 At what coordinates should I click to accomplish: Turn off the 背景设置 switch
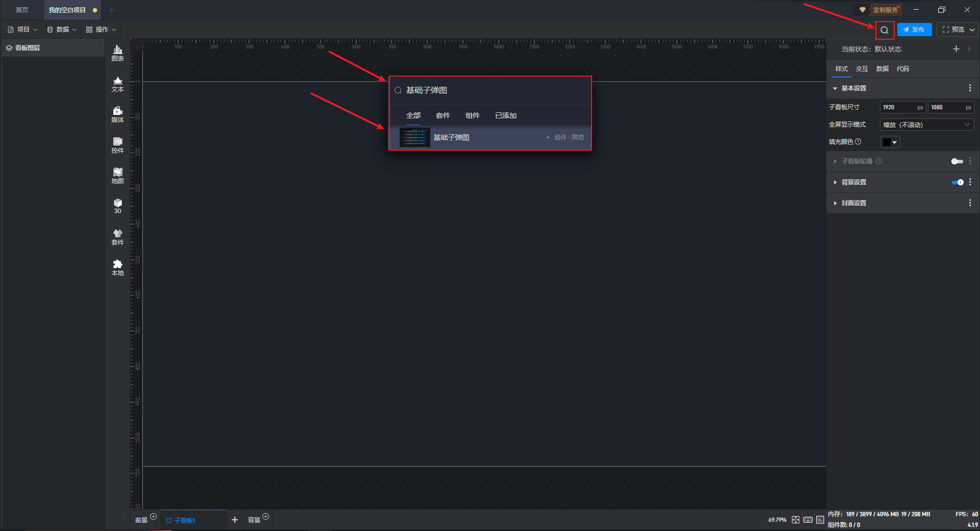958,182
